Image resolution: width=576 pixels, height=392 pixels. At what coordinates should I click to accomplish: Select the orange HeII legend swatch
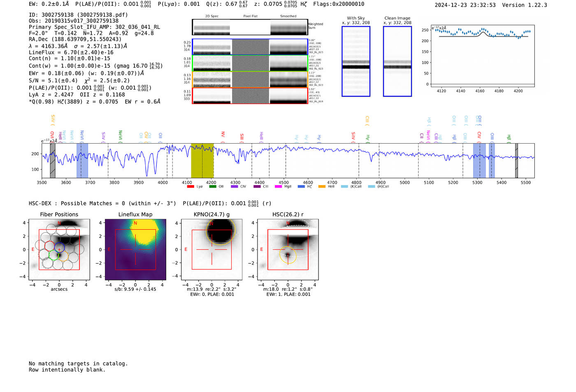322,187
